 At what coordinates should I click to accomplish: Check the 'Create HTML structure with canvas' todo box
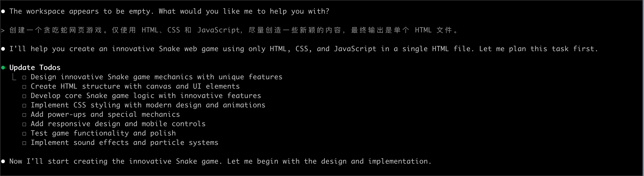tap(24, 87)
